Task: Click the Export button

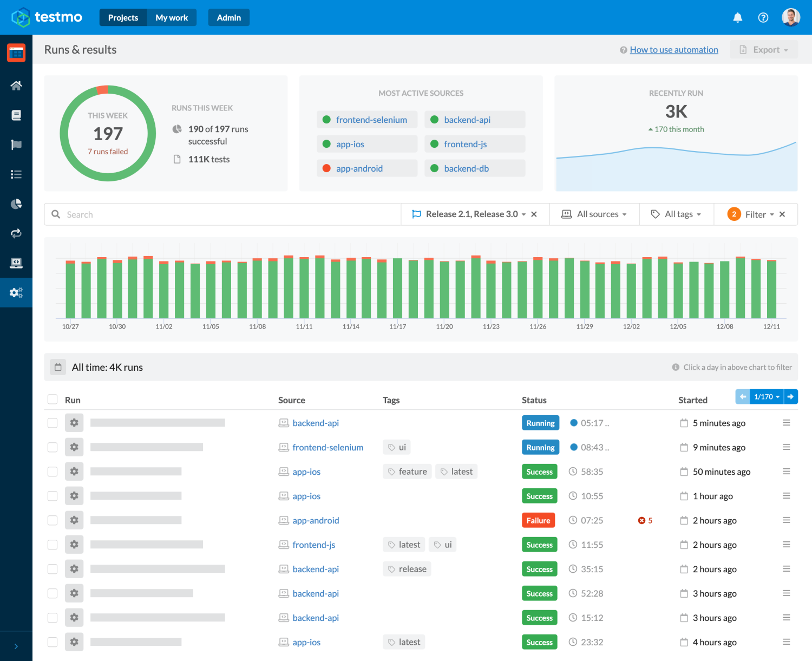Action: [x=764, y=50]
